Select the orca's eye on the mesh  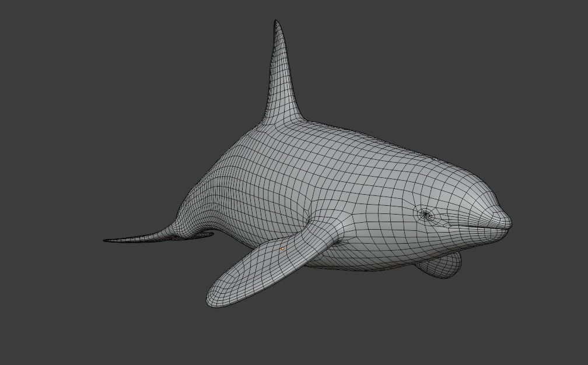[426, 215]
